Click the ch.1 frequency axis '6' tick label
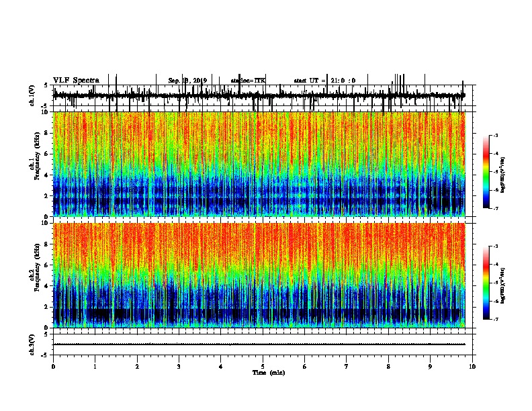This screenshot has height=411, width=532. tap(46, 154)
